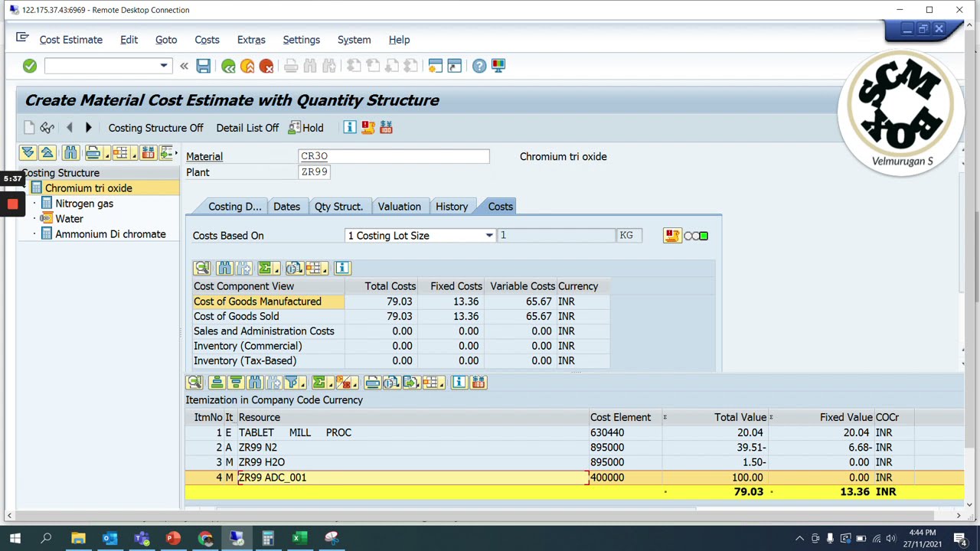Select Ammonium Di chromate in Costing Structure
This screenshot has height=551, width=980.
[x=110, y=234]
